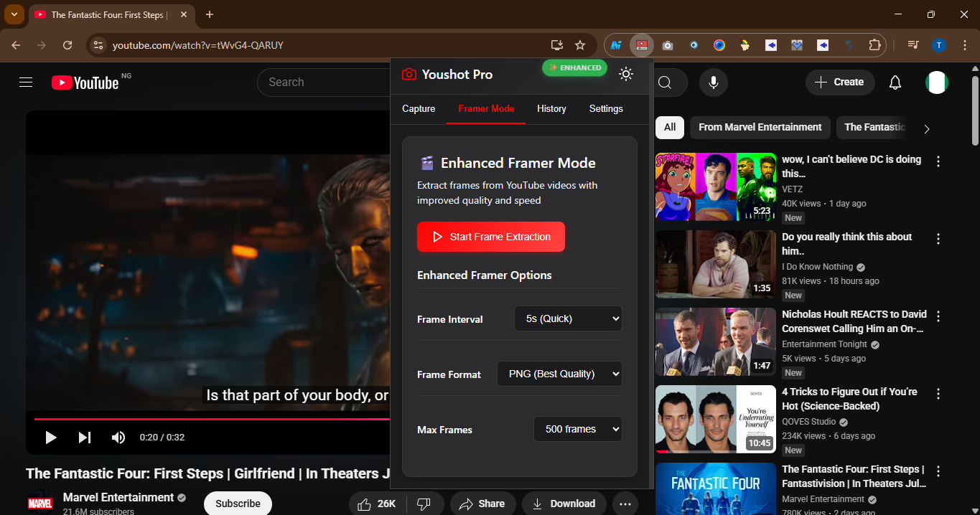Click the YouTube search input field
This screenshot has height=515, width=980.
323,82
